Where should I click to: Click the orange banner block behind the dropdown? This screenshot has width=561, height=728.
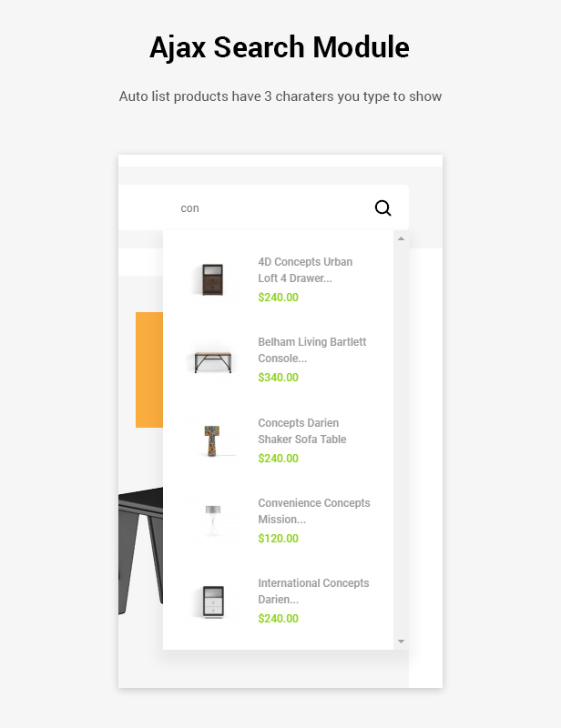tap(149, 369)
